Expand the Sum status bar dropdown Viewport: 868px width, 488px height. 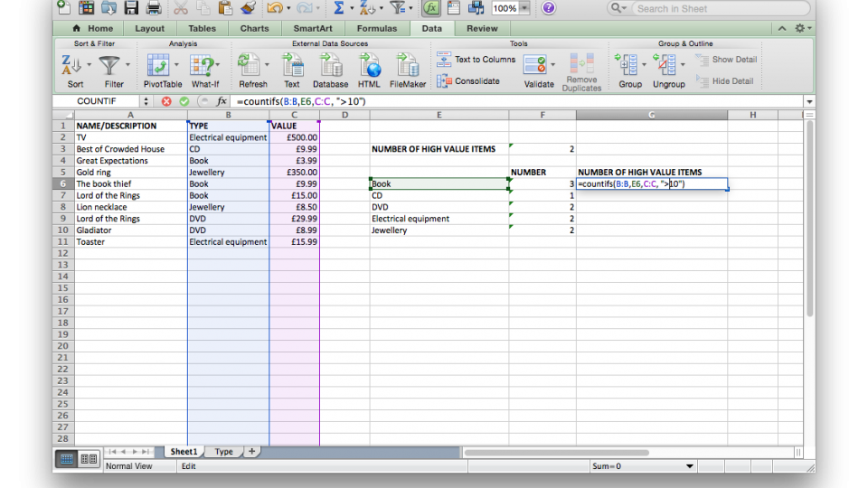(690, 466)
